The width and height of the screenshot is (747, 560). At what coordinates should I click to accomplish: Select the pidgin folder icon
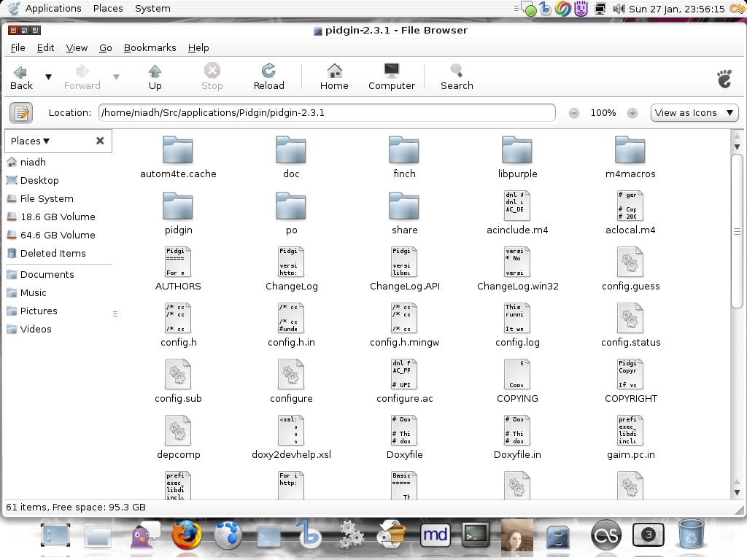coord(178,206)
